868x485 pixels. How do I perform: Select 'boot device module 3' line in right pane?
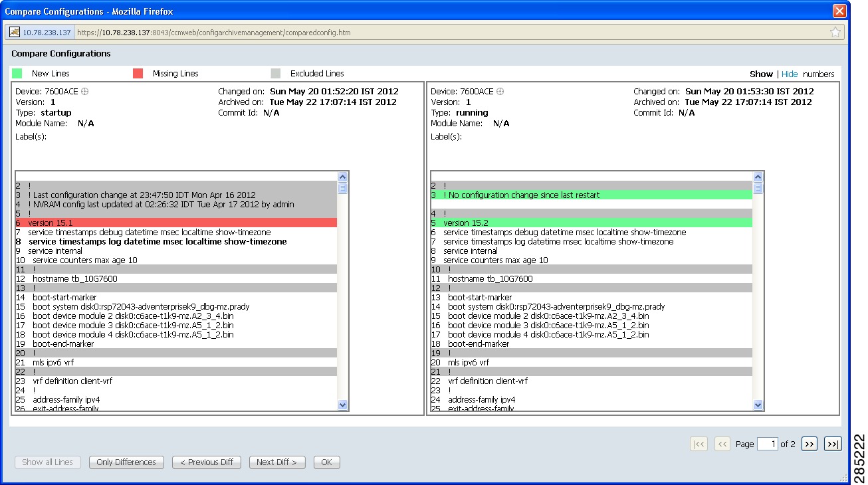(592, 326)
